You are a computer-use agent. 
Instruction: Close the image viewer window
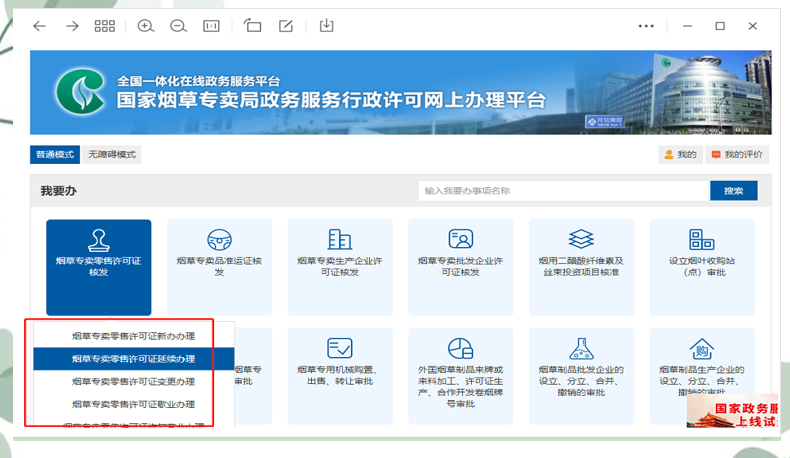coord(753,26)
